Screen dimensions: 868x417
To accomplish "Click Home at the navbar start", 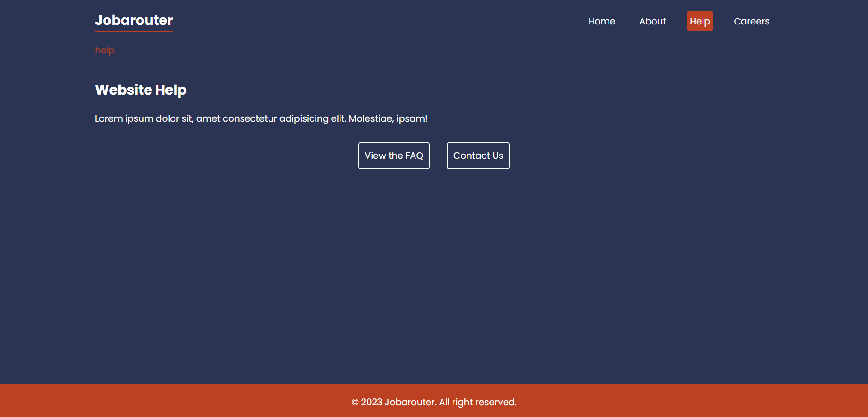I will 602,21.
